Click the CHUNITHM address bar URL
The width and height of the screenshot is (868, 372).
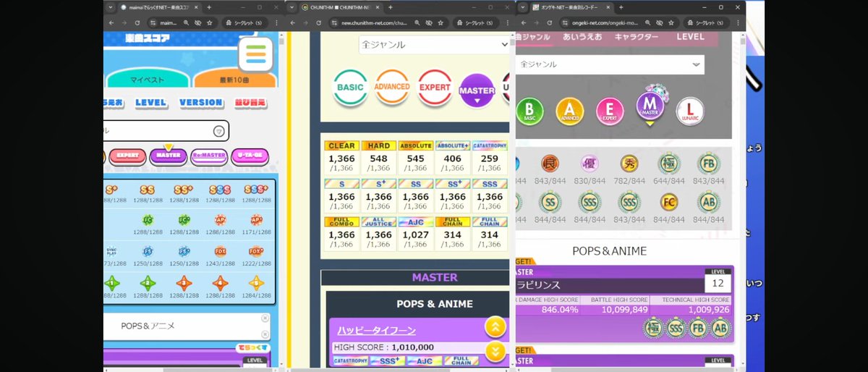[375, 22]
